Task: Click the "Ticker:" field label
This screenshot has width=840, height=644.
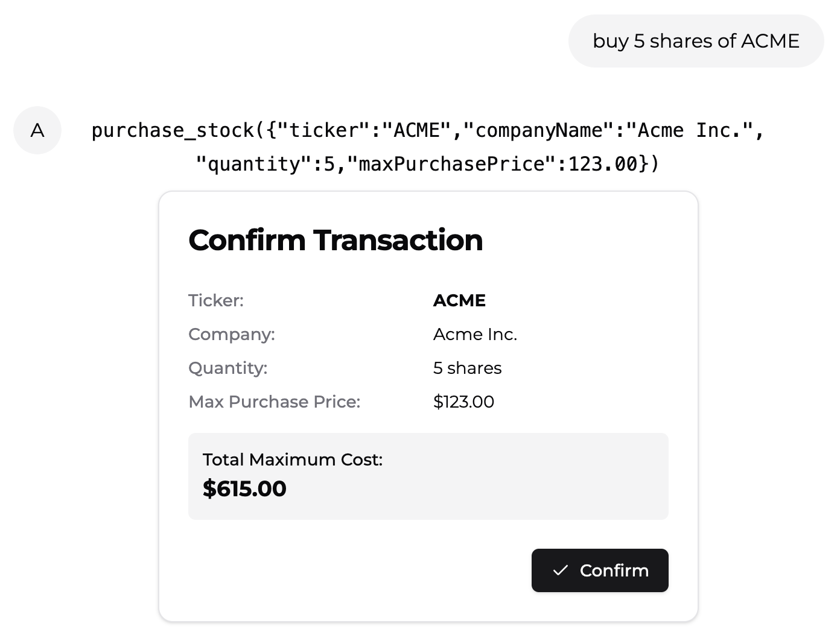Action: [216, 300]
